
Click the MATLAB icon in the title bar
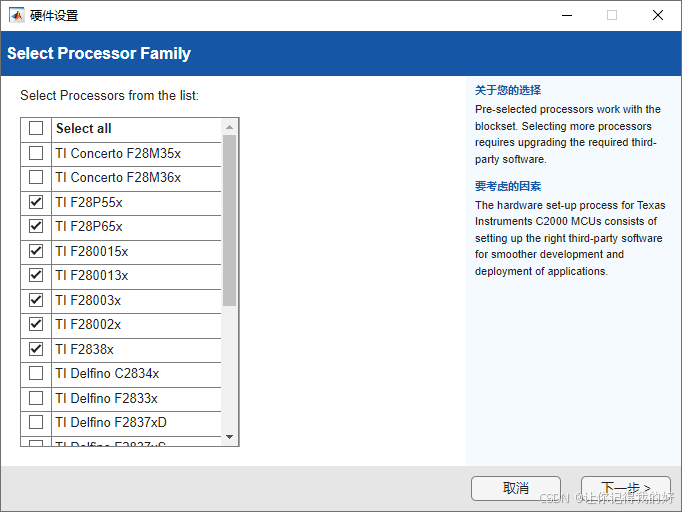17,16
